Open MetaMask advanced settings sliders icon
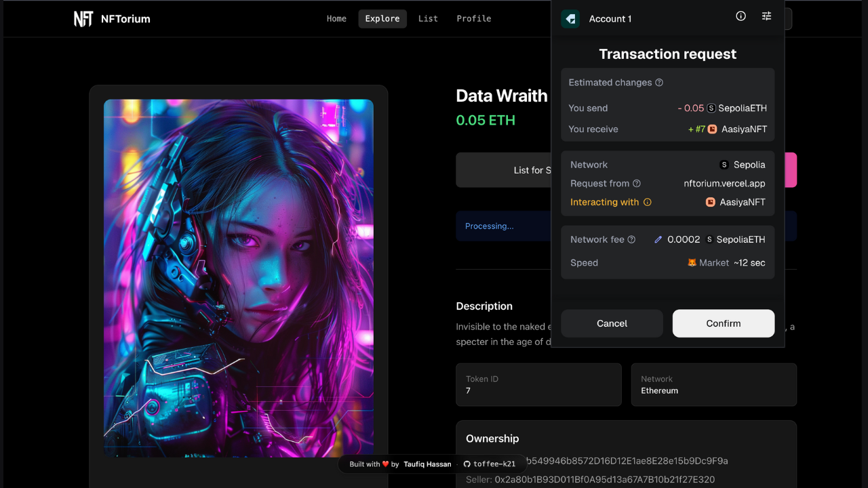868x488 pixels. 766,16
